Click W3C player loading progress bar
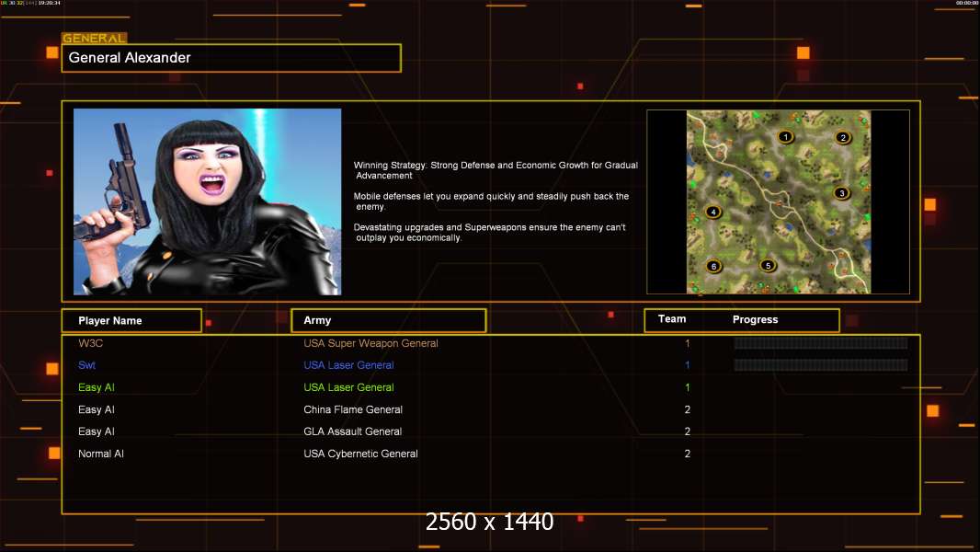 [821, 343]
